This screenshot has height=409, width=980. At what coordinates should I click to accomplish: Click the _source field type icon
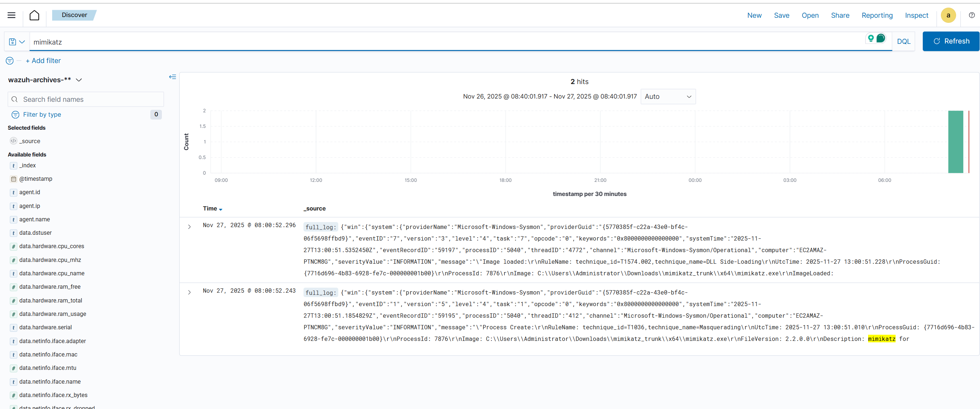[13, 141]
